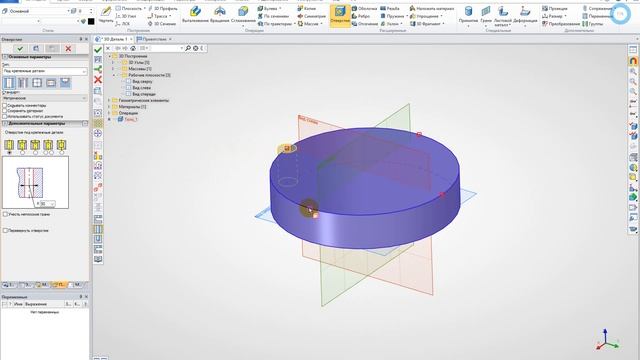
Task: Select second hole shape icon under Тип
Action: tap(23, 83)
